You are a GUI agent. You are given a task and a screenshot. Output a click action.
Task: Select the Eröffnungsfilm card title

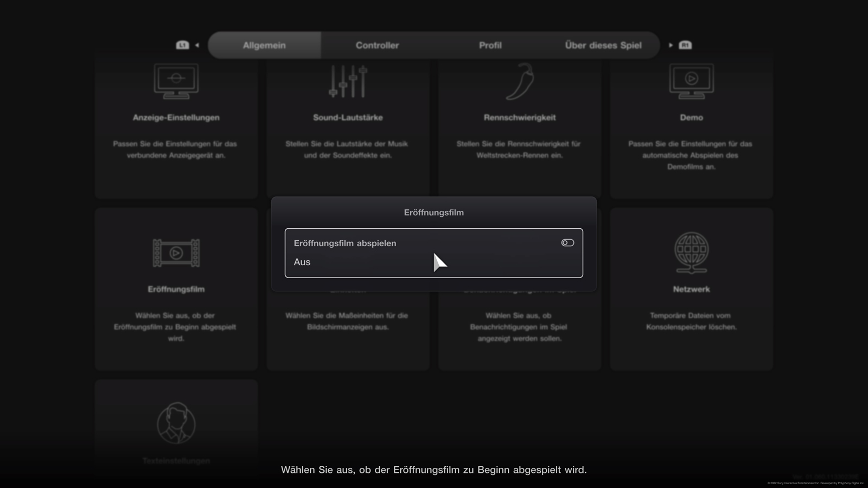[176, 290]
